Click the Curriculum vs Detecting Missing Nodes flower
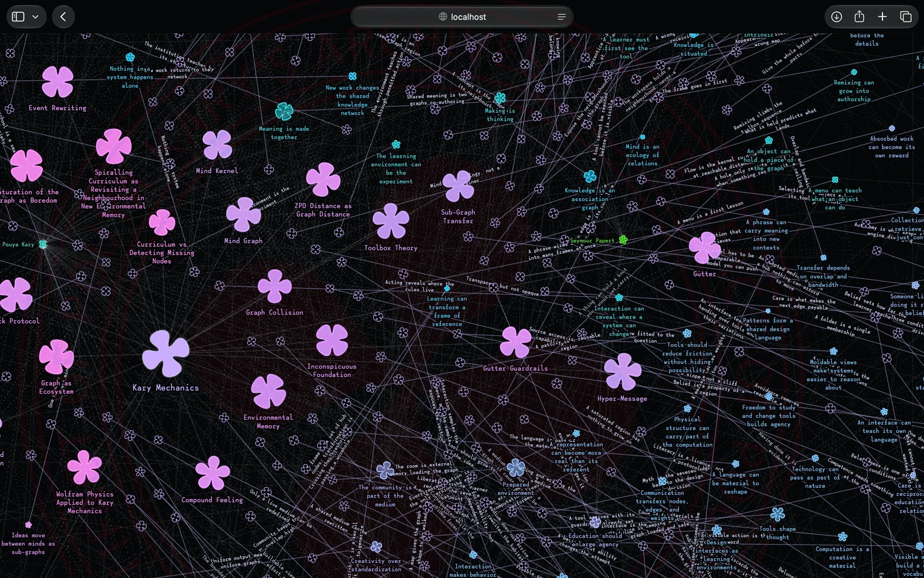This screenshot has height=578, width=924. click(162, 222)
